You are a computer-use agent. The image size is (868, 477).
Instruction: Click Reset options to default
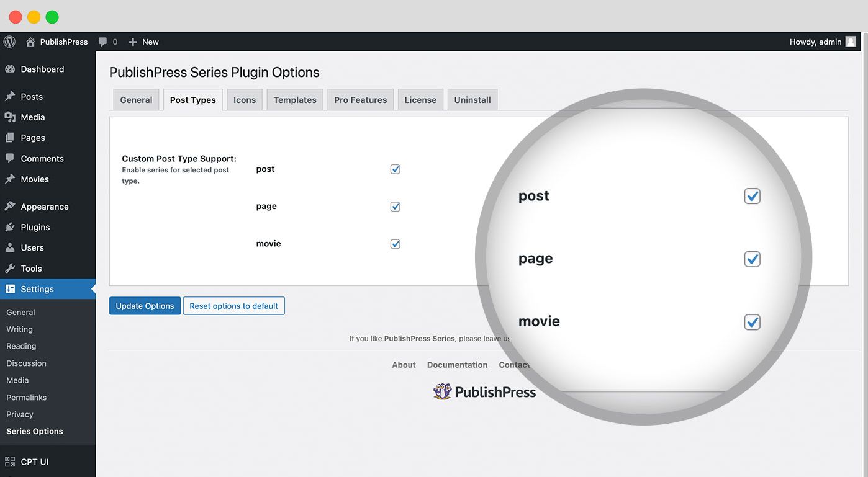(234, 305)
